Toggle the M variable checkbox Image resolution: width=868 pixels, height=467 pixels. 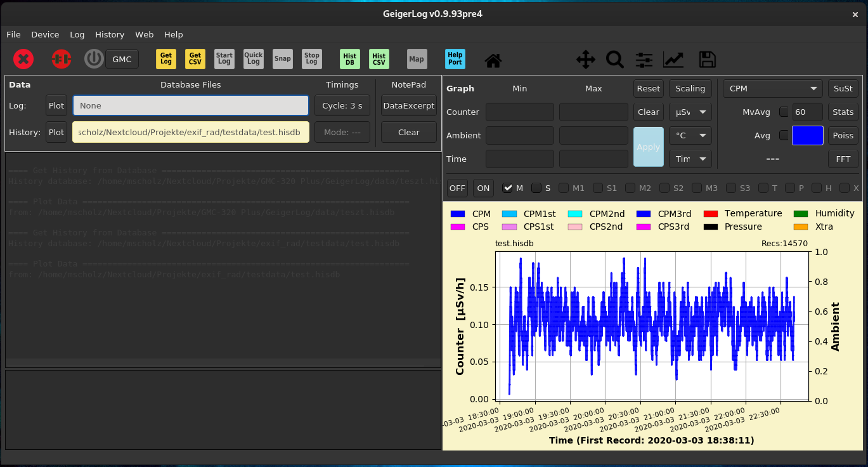(x=507, y=188)
